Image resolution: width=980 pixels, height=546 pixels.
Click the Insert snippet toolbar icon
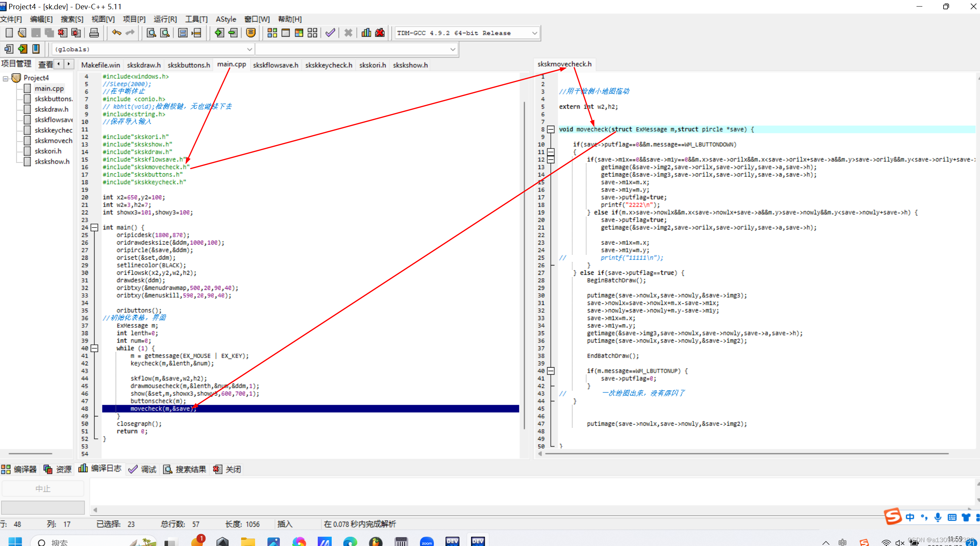click(x=9, y=49)
